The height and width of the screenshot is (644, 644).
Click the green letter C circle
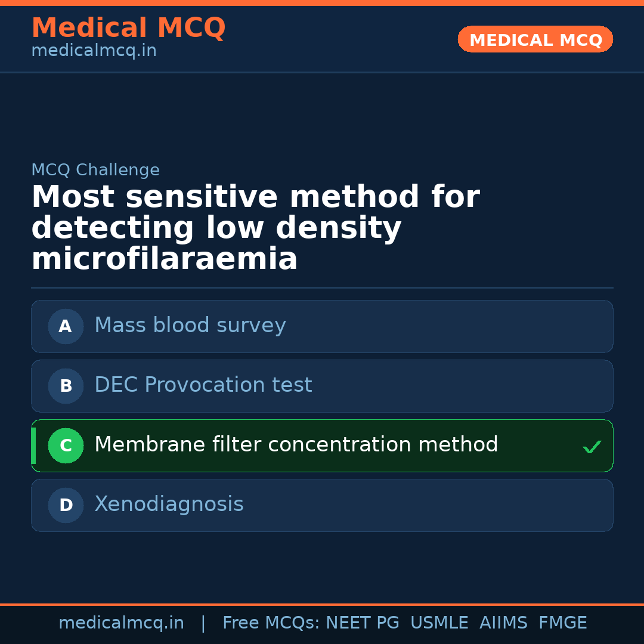point(66,445)
